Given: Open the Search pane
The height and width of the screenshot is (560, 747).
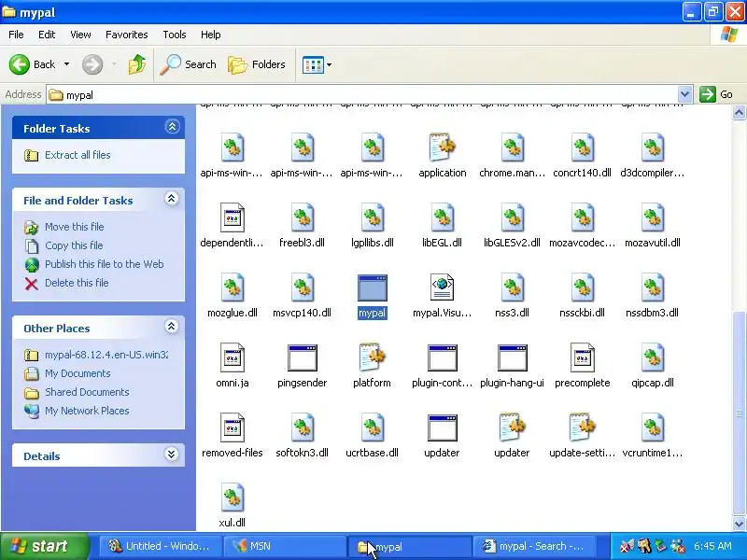Looking at the screenshot, I should [189, 64].
